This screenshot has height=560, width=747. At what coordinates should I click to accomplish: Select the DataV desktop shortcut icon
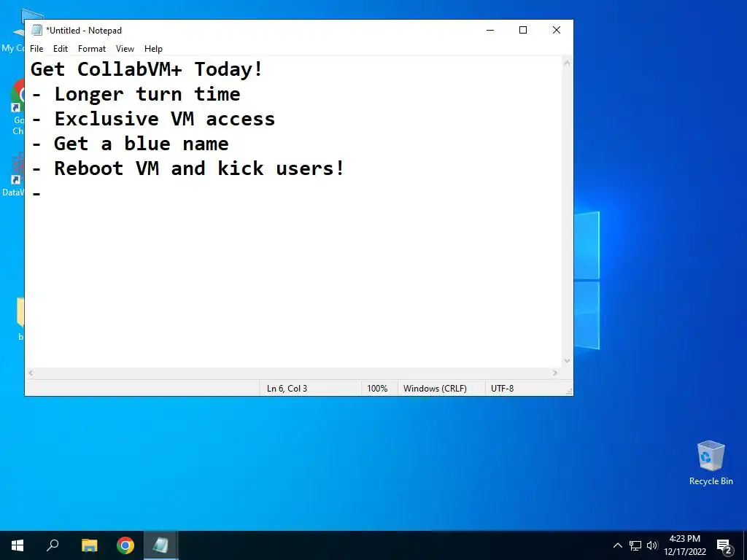(15, 174)
